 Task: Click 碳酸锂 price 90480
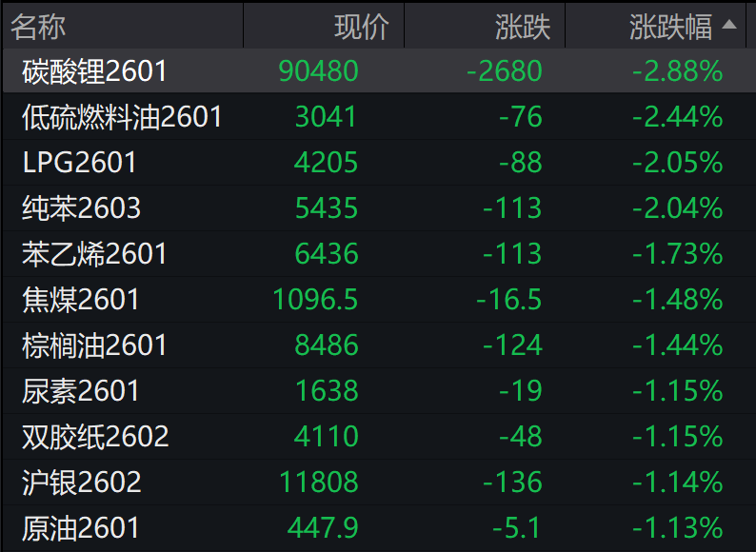tap(319, 71)
